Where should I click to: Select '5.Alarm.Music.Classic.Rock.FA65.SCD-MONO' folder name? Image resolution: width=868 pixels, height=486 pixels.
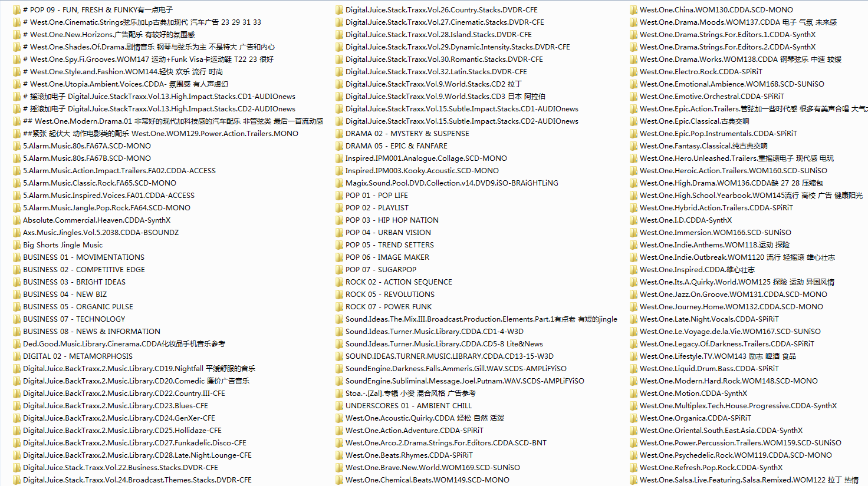coord(100,183)
